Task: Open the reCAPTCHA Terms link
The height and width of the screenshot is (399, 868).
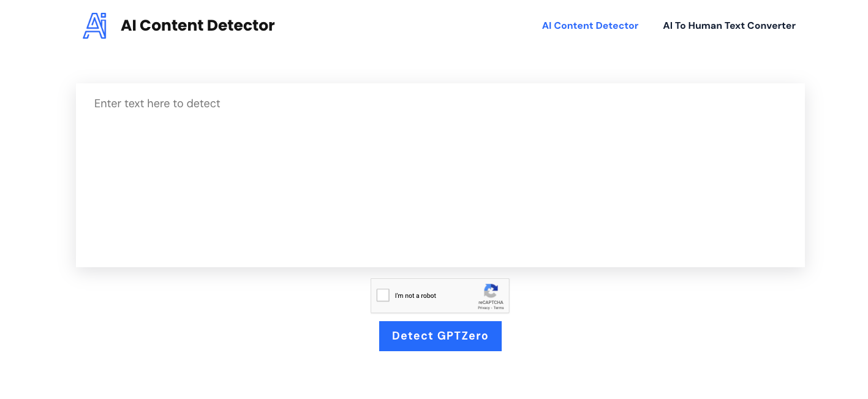Action: (499, 308)
